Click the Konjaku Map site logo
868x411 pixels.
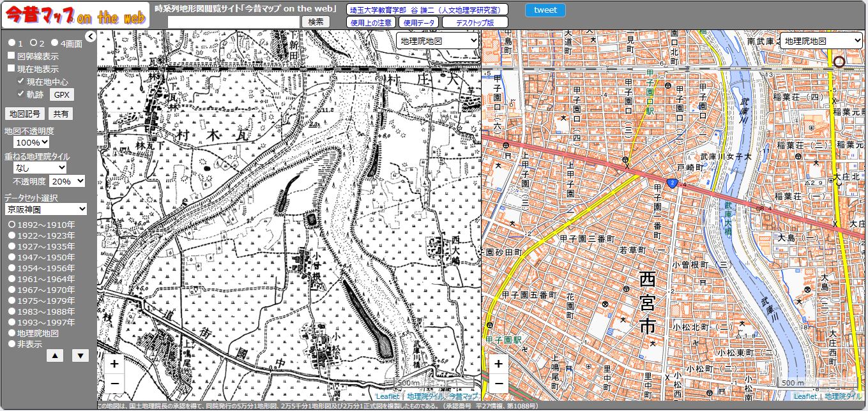pyautogui.click(x=75, y=16)
